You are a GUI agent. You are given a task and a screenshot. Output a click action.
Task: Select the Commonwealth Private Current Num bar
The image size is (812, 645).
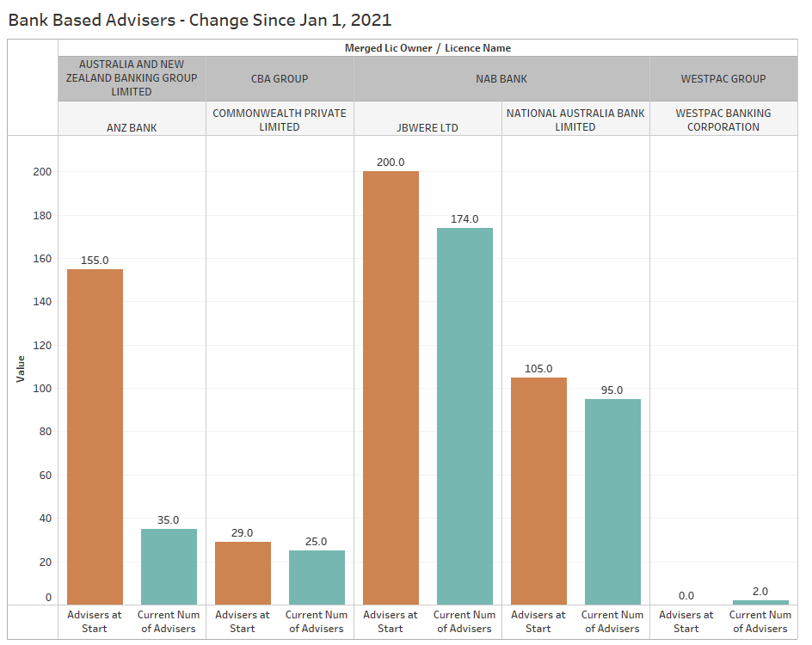pyautogui.click(x=317, y=578)
